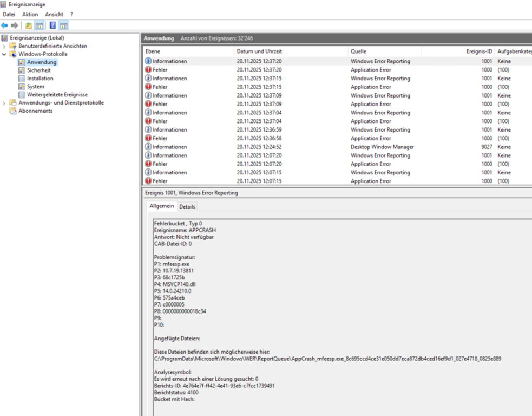Viewport: 532px width, 416px height.
Task: Open the Aktion menu
Action: (30, 14)
